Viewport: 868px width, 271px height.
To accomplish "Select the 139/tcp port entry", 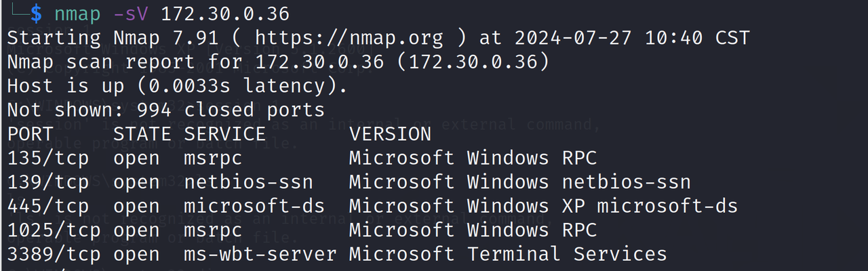I will click(x=54, y=182).
